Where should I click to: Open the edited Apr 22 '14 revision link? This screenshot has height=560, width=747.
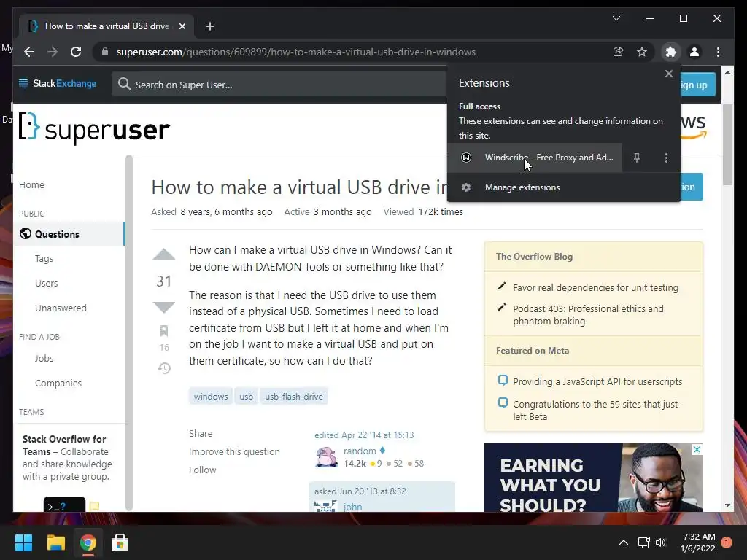[364, 435]
